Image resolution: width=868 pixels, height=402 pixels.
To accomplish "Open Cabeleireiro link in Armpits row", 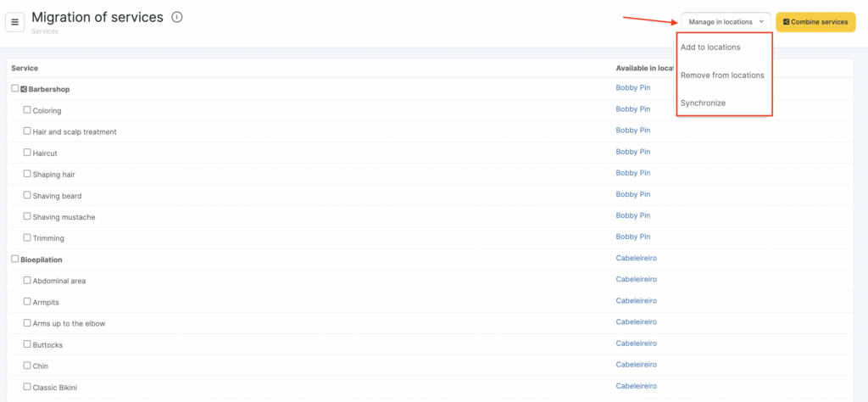I will [x=636, y=300].
